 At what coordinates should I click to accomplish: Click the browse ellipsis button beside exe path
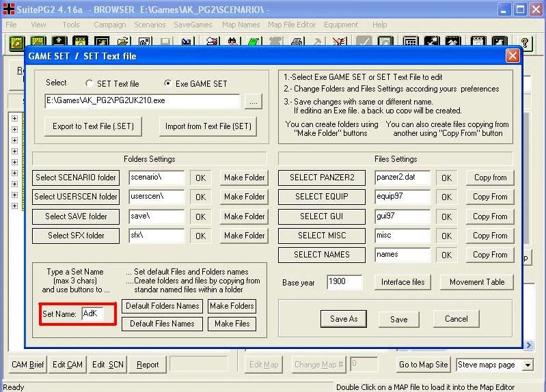(254, 102)
